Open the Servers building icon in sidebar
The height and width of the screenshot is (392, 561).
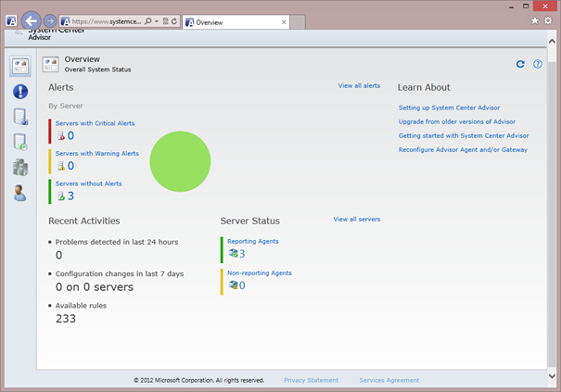pos(20,168)
